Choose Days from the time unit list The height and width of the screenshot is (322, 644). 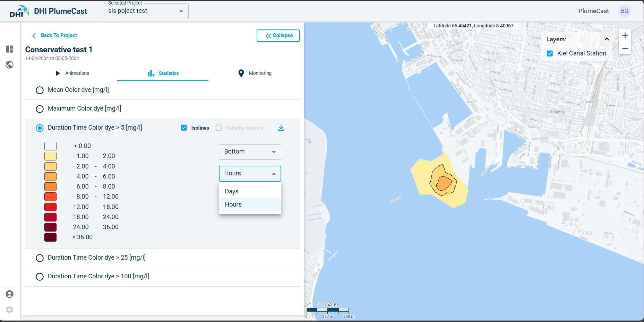232,191
